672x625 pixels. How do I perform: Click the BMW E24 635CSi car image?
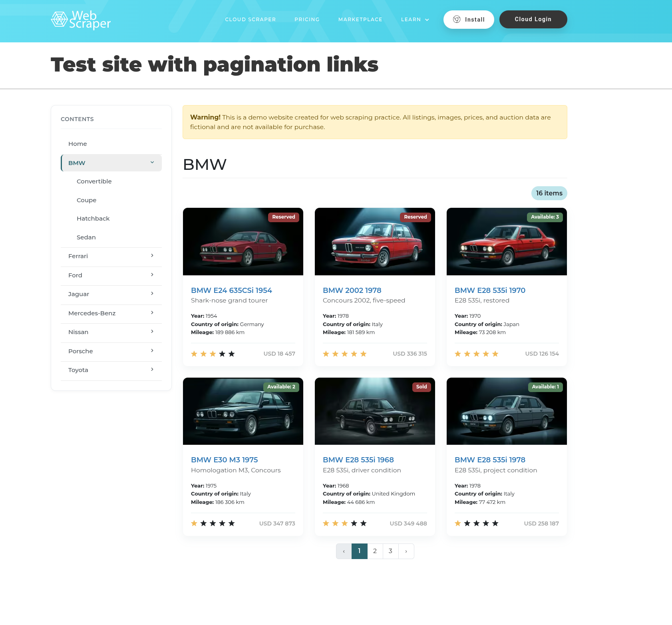click(243, 242)
